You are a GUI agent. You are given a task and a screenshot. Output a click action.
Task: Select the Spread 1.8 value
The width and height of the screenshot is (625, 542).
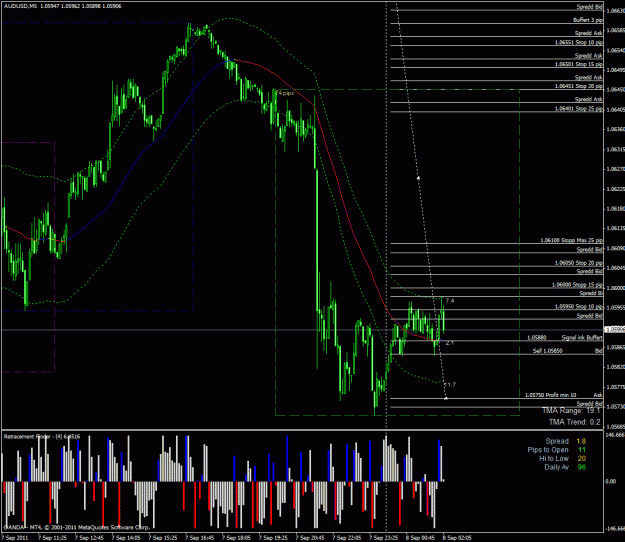(x=581, y=441)
